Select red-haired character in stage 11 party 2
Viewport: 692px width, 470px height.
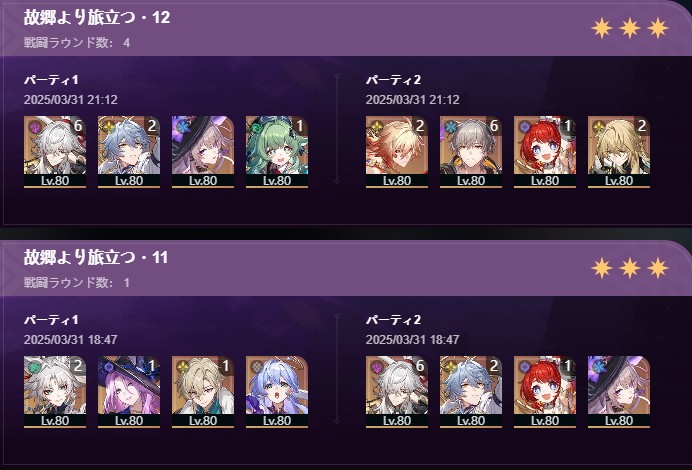545,392
